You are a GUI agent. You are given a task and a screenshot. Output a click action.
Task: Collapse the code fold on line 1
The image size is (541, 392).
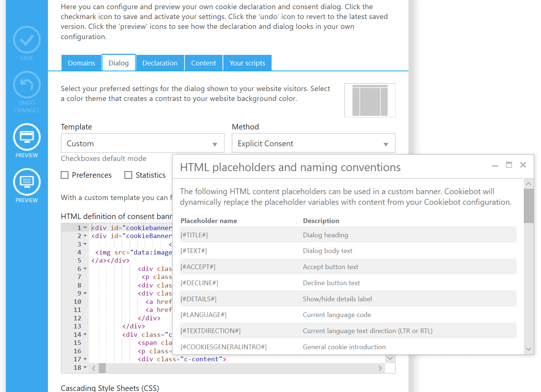(x=85, y=227)
